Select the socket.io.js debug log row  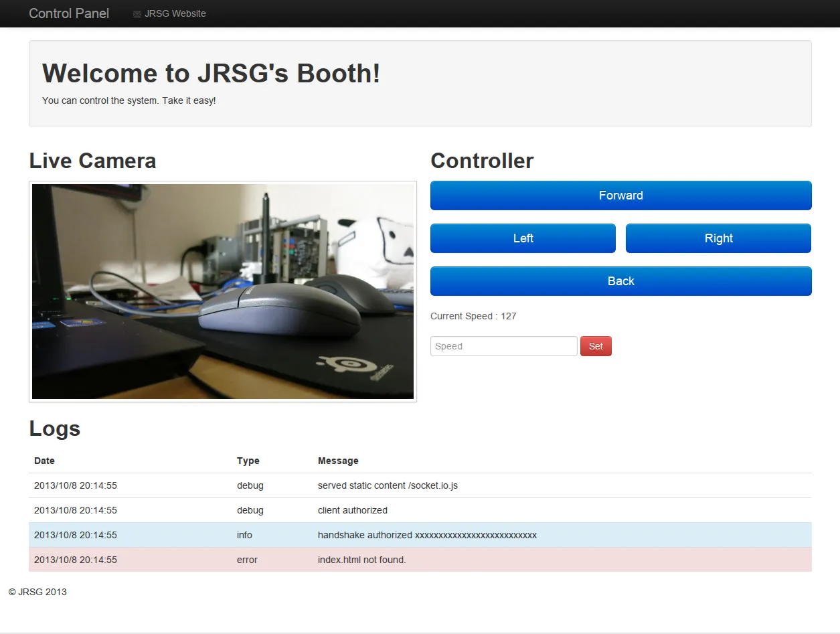pos(388,485)
